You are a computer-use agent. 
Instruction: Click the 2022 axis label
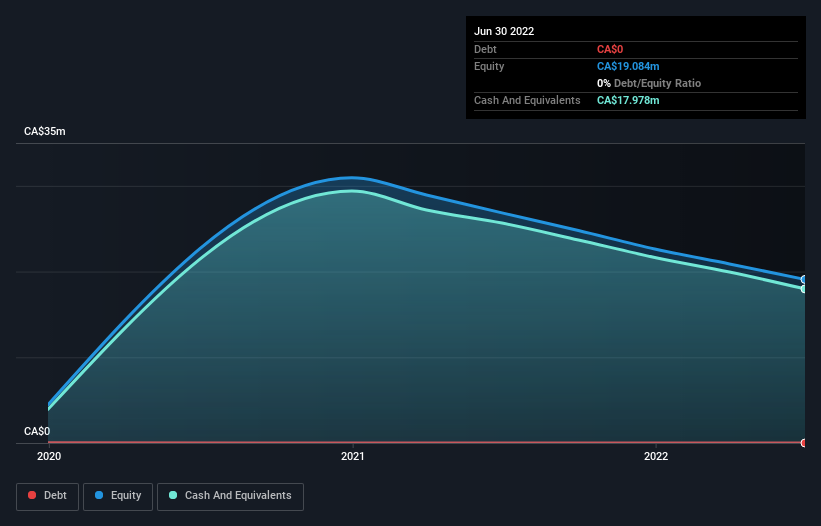point(656,456)
